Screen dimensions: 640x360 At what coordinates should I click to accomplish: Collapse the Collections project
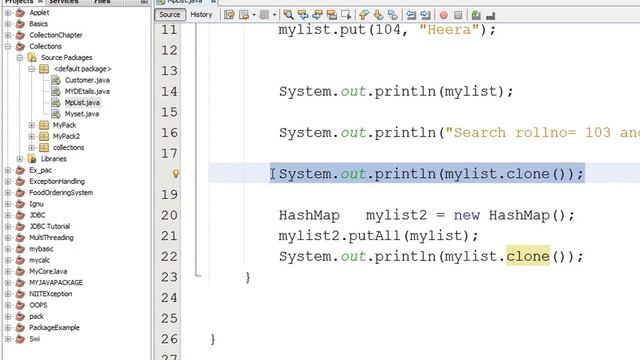(x=8, y=46)
